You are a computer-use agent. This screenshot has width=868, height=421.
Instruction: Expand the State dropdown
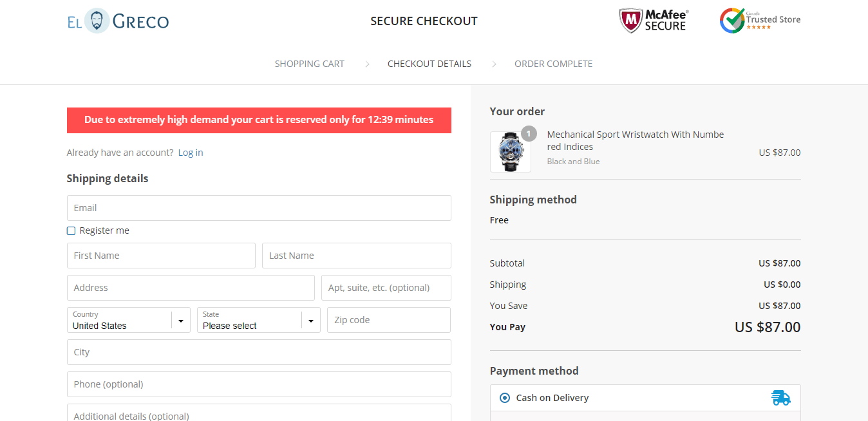(x=258, y=320)
